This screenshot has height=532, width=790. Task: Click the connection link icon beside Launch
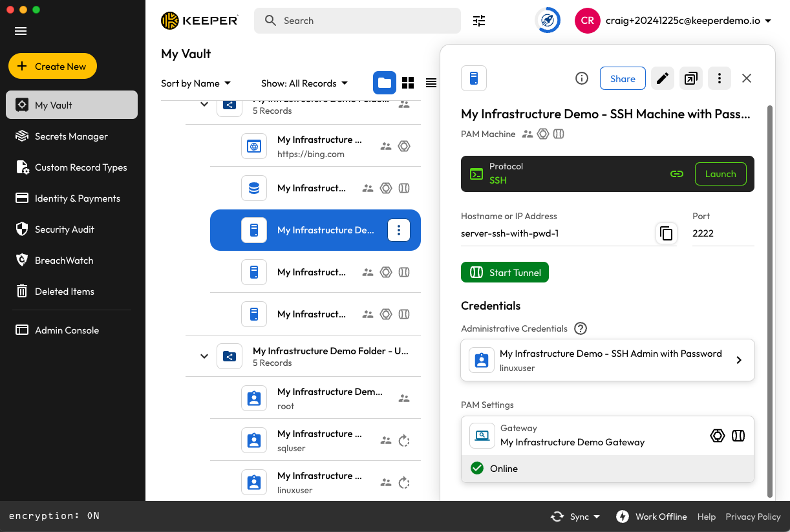(677, 174)
